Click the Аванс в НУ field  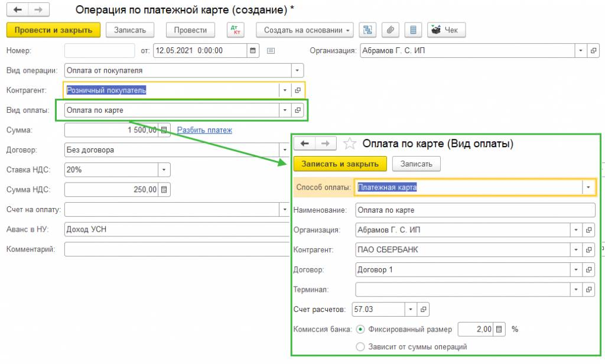click(x=177, y=229)
